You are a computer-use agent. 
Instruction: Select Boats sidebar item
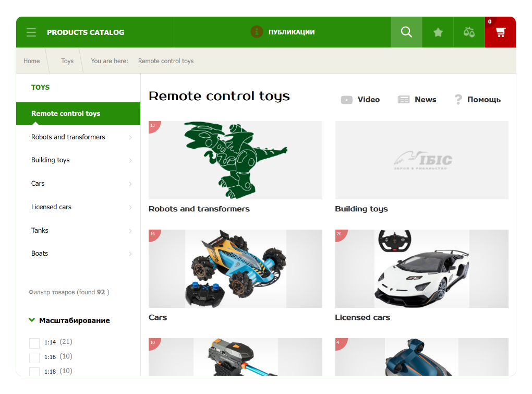coord(39,254)
